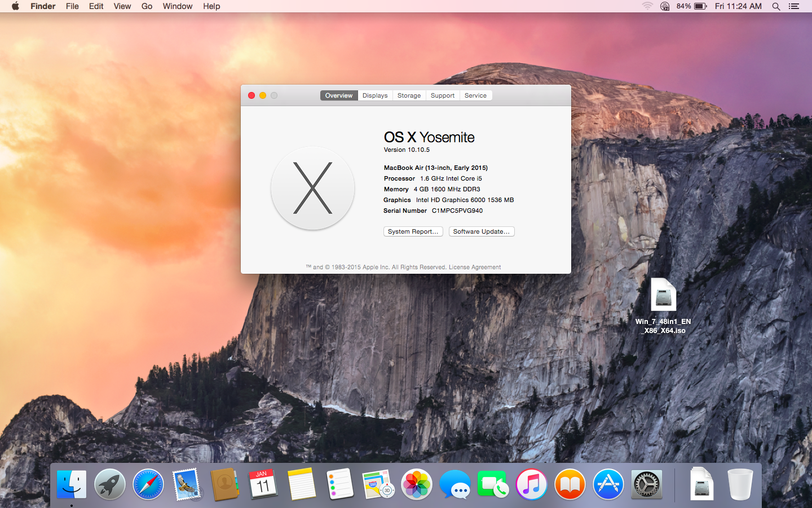The width and height of the screenshot is (812, 508).
Task: Open the License Agreement link
Action: pyautogui.click(x=474, y=267)
